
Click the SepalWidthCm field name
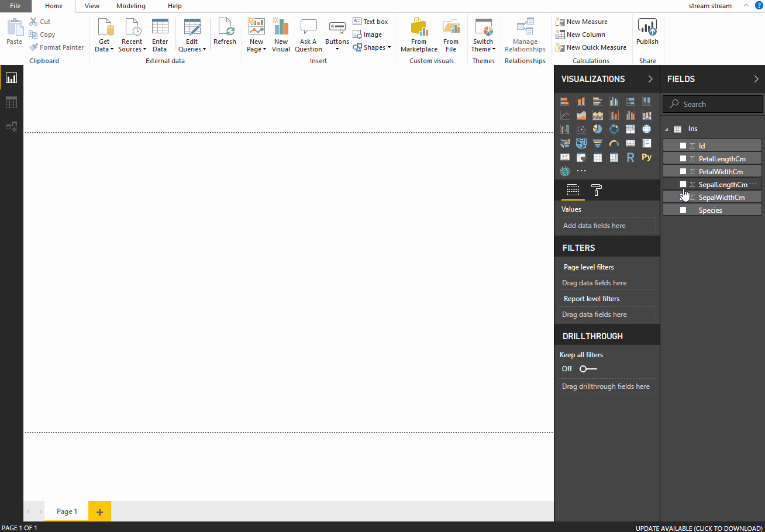[722, 198]
